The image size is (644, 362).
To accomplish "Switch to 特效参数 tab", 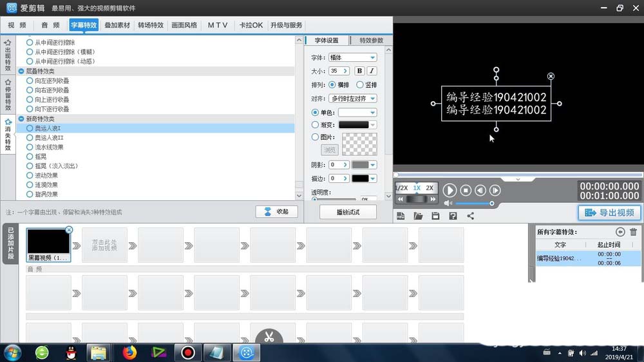I will (x=372, y=41).
